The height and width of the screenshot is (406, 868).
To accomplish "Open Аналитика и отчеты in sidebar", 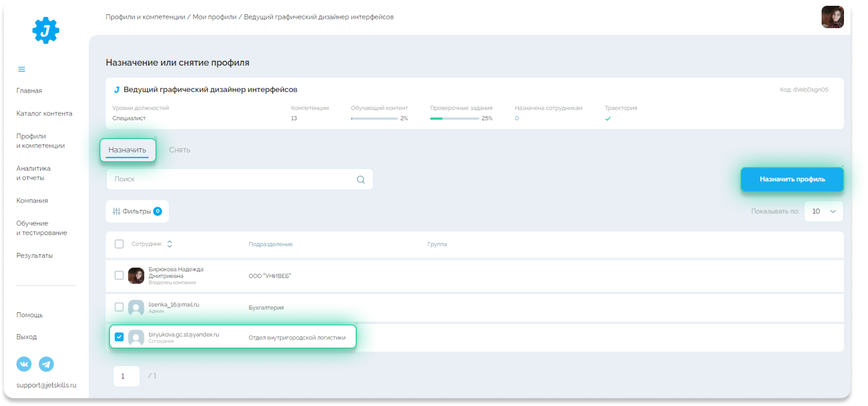I will pos(33,173).
